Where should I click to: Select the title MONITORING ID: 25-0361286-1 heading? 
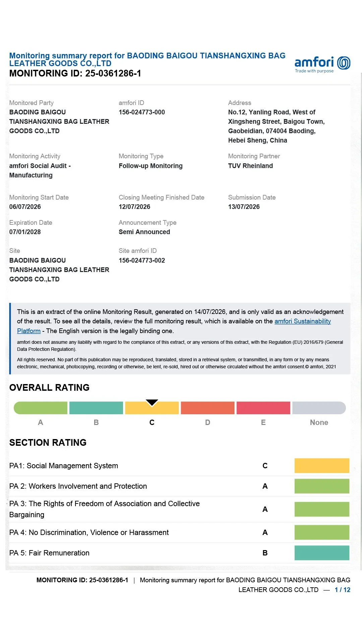[75, 73]
